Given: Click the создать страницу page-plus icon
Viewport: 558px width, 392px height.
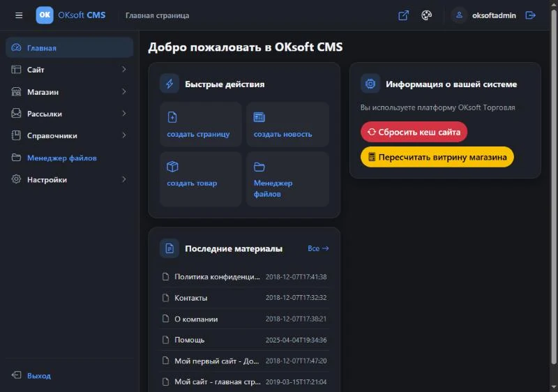Looking at the screenshot, I should coord(172,117).
